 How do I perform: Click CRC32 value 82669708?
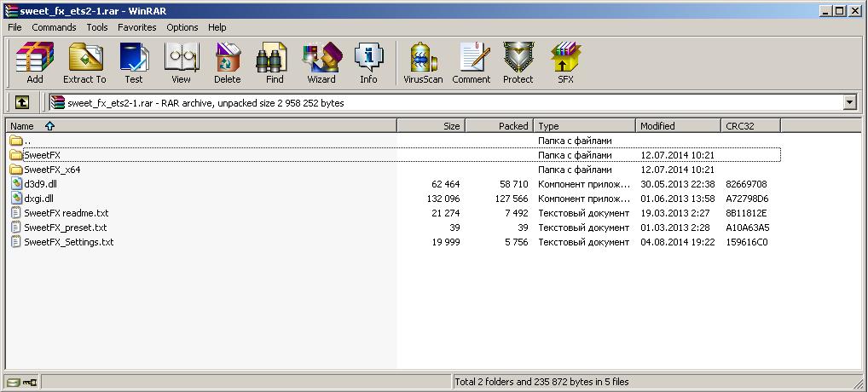746,184
